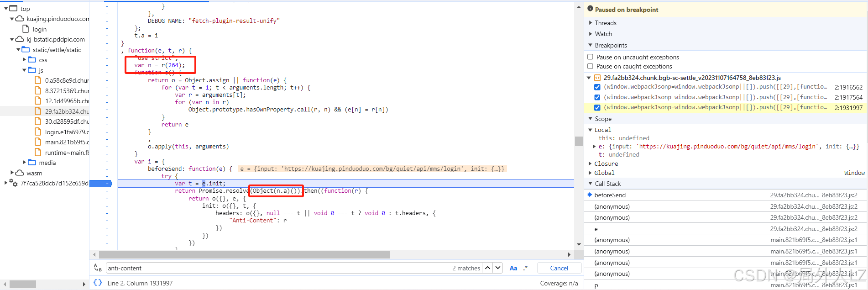Expand variable e in Local scope

[594, 147]
